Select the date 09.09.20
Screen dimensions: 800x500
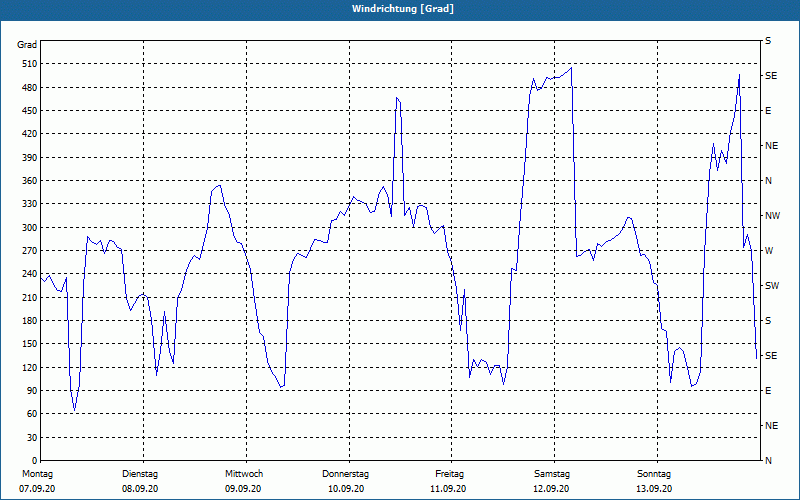(243, 489)
